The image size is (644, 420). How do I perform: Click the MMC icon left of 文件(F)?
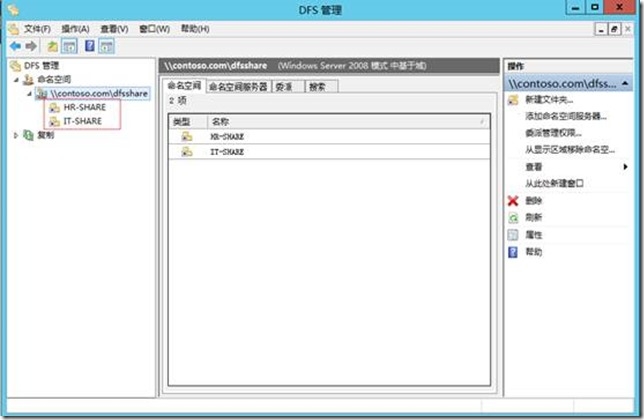point(14,29)
